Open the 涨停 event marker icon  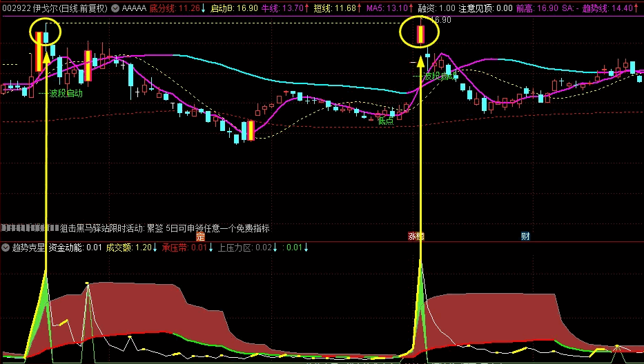click(416, 236)
